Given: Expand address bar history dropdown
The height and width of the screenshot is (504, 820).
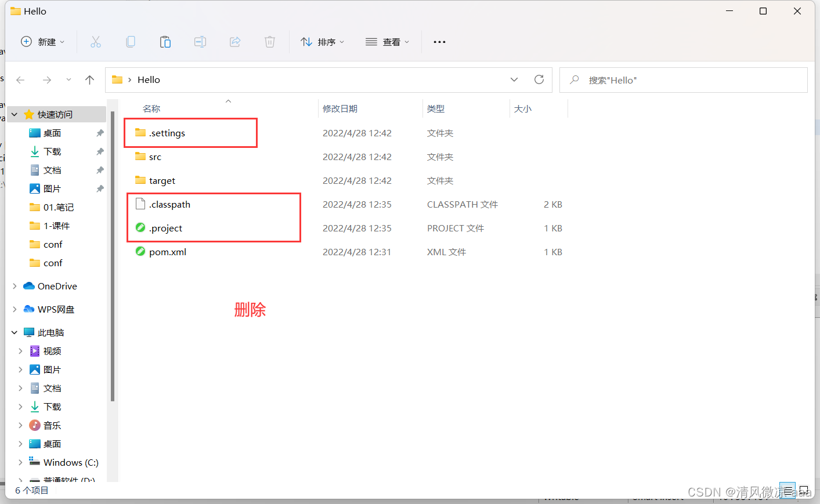Looking at the screenshot, I should [x=514, y=79].
